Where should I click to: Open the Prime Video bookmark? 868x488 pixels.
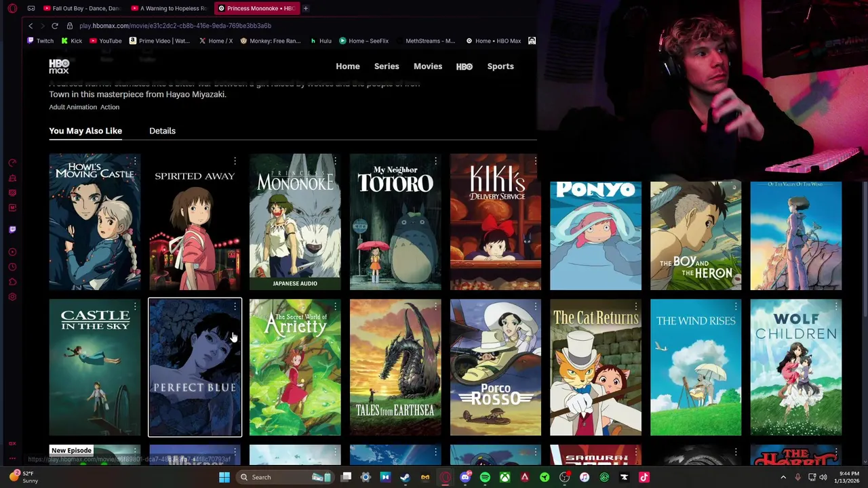click(x=160, y=41)
